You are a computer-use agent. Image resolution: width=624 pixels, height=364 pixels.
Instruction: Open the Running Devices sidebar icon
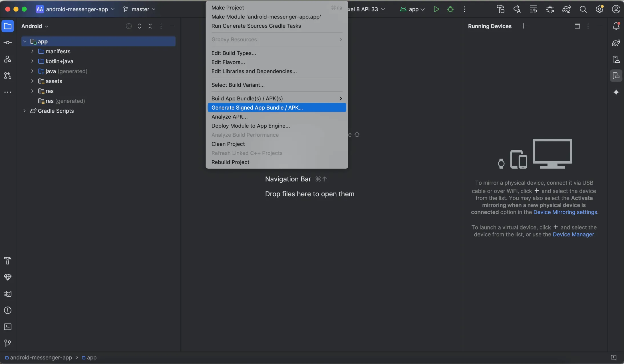616,76
